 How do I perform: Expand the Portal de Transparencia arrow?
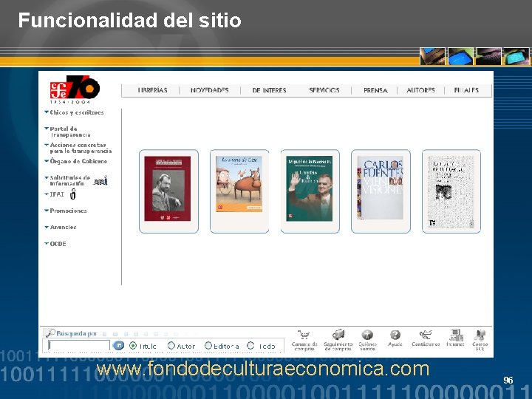47,129
